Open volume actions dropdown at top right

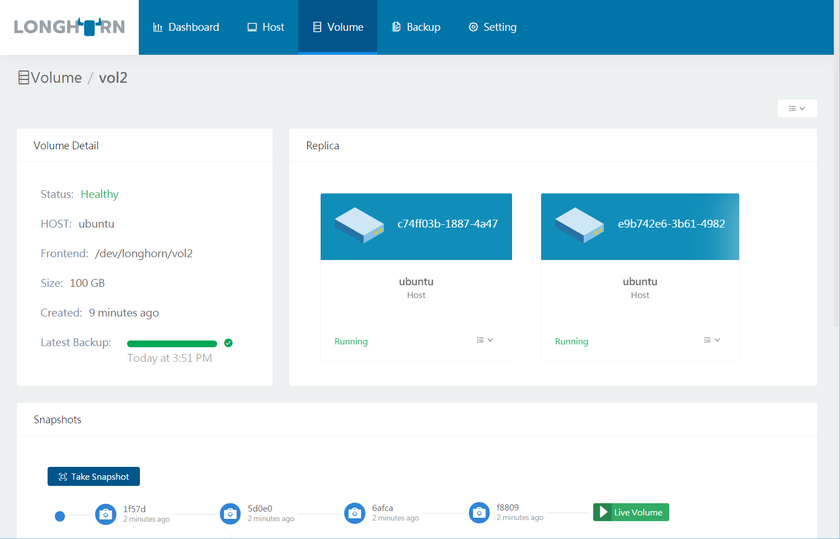[x=797, y=108]
